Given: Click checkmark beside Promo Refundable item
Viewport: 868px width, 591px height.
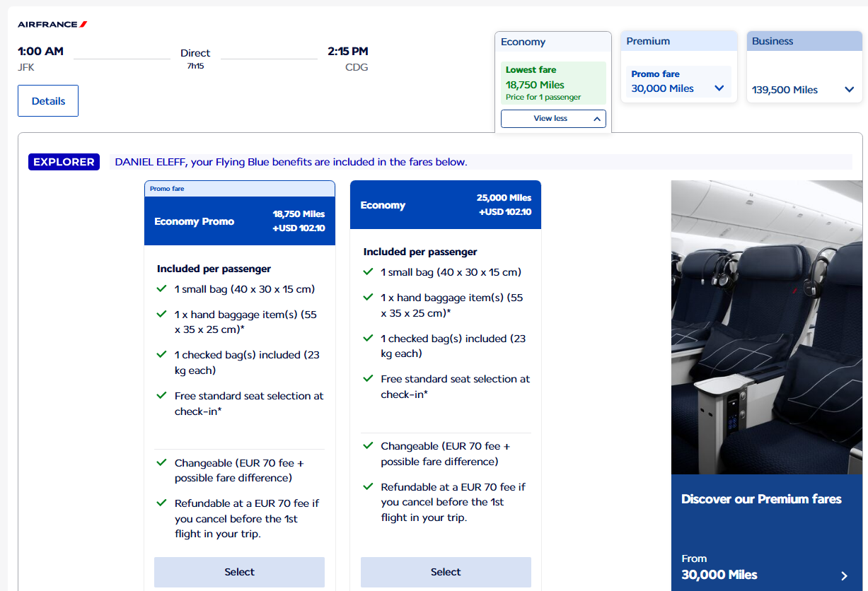Looking at the screenshot, I should (x=162, y=503).
